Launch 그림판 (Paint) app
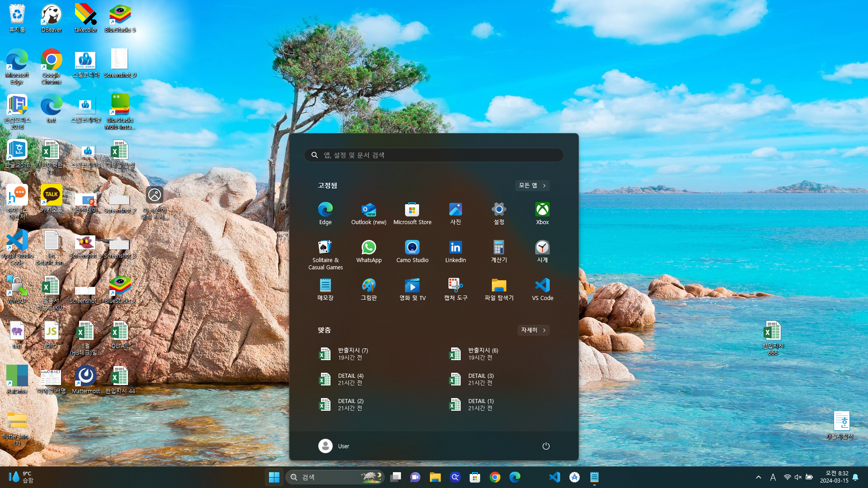 [x=369, y=289]
